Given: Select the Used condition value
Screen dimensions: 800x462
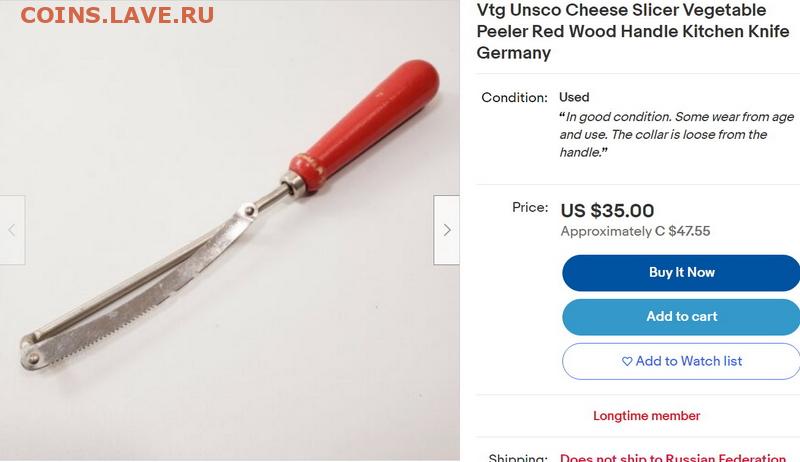Looking at the screenshot, I should point(574,97).
